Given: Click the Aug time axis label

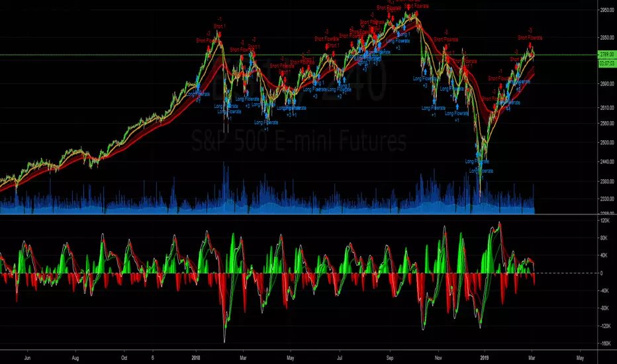Looking at the screenshot, I should tap(75, 358).
